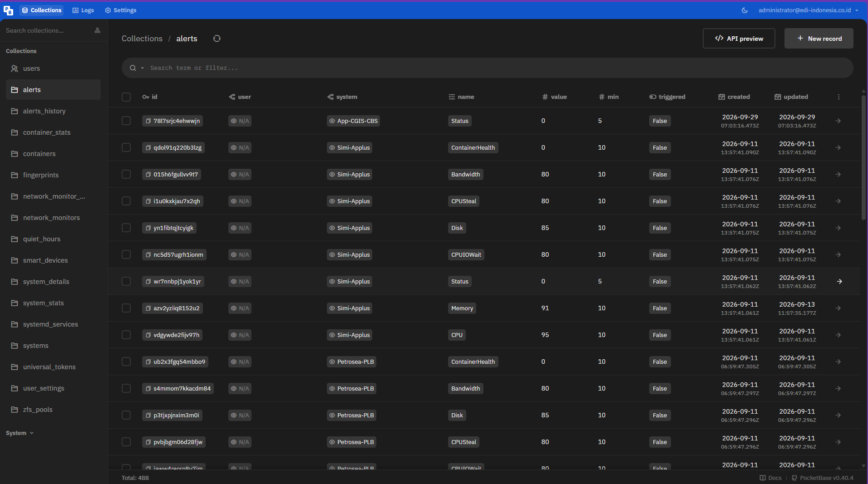The height and width of the screenshot is (484, 868).
Task: Check the row for pvbjbgm06d28fjw
Action: pyautogui.click(x=126, y=442)
